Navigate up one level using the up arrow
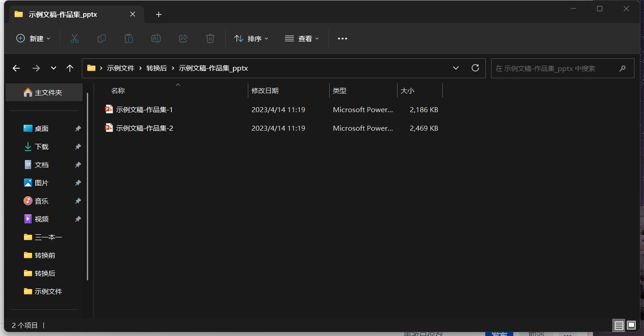Screen dimensions: 644x336 pyautogui.click(x=70, y=68)
